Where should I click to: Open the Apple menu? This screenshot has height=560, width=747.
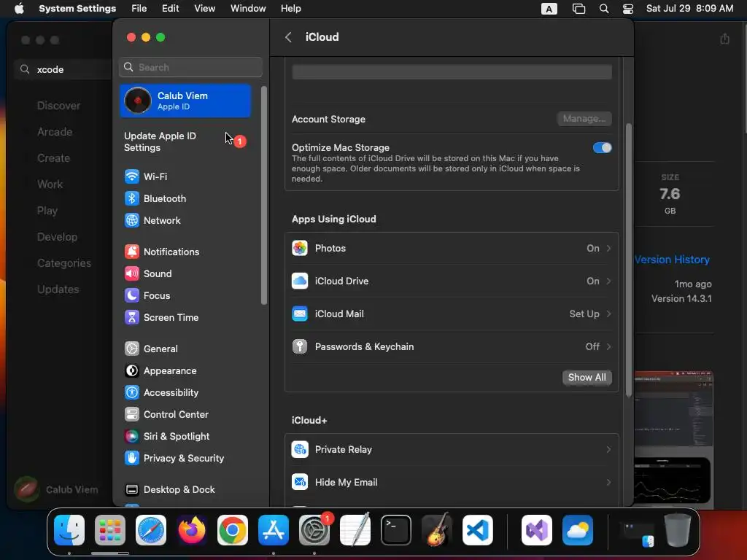tap(19, 9)
